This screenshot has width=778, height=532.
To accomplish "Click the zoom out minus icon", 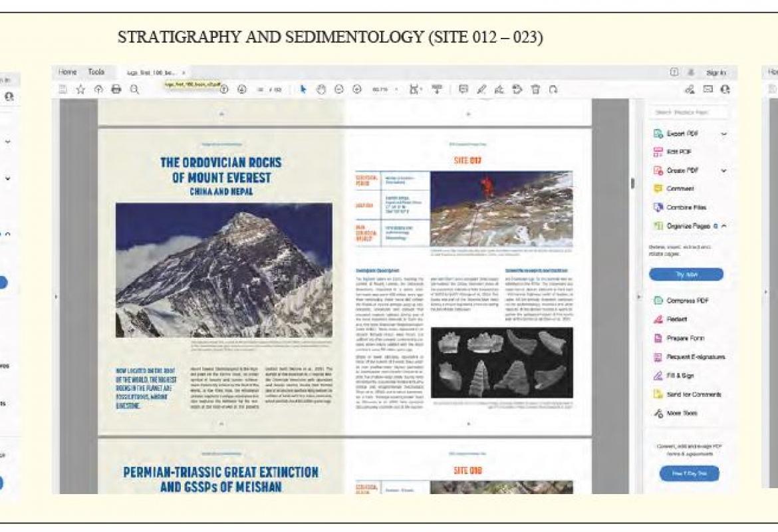I will pos(339,90).
